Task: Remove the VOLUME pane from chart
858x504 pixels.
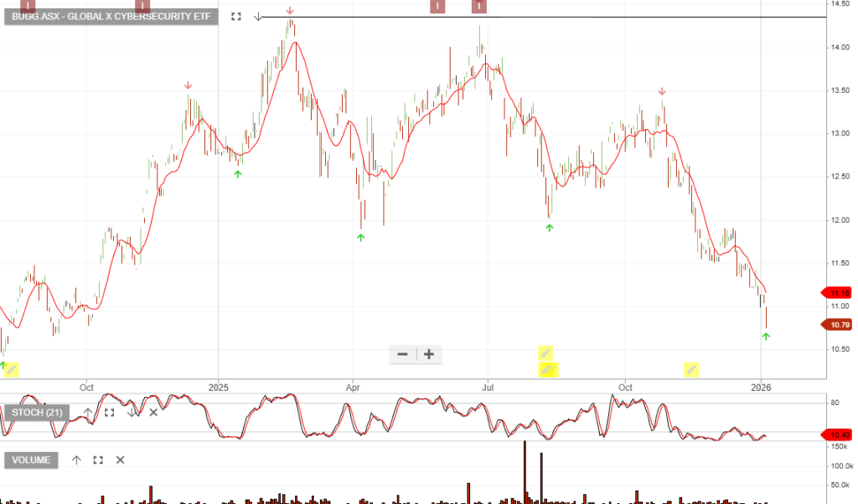Action: click(120, 460)
